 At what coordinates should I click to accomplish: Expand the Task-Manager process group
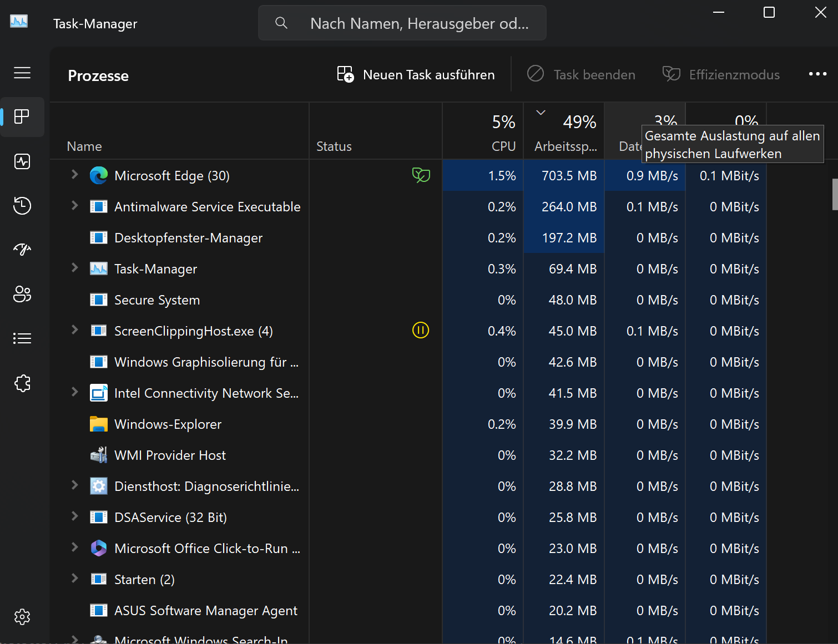(x=74, y=268)
